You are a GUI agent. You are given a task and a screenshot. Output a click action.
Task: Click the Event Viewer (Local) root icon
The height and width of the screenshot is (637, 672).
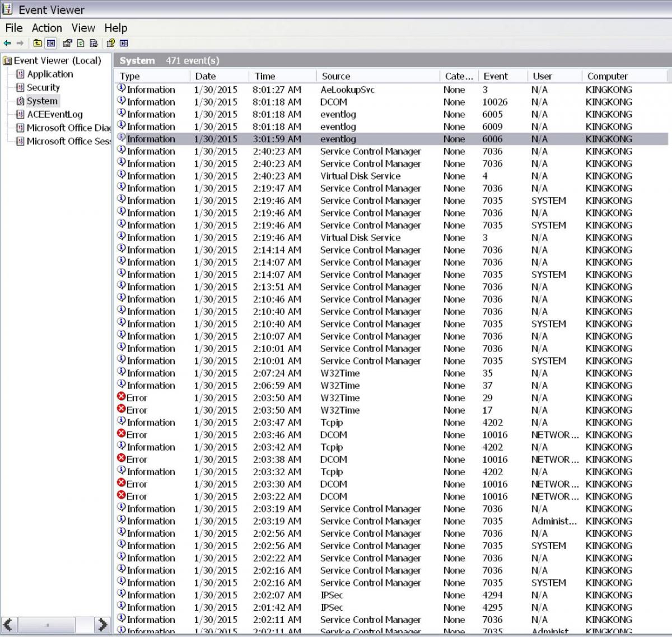pos(7,61)
